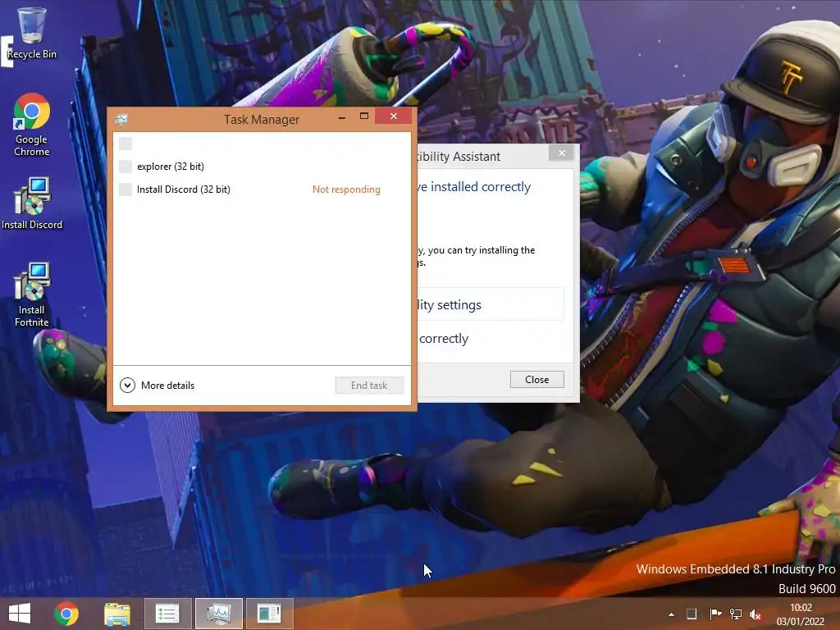This screenshot has height=630, width=840.
Task: Maximize the Task Manager window
Action: click(364, 116)
